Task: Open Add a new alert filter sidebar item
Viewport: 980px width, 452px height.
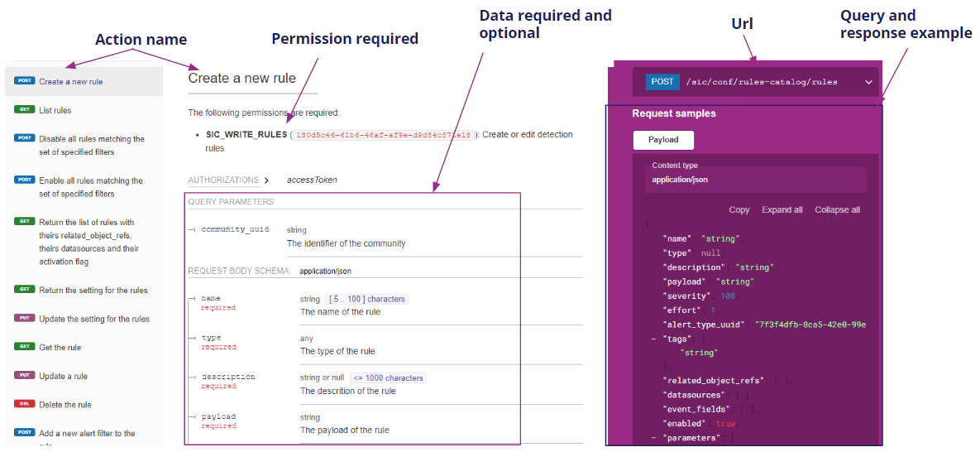Action: tap(87, 434)
